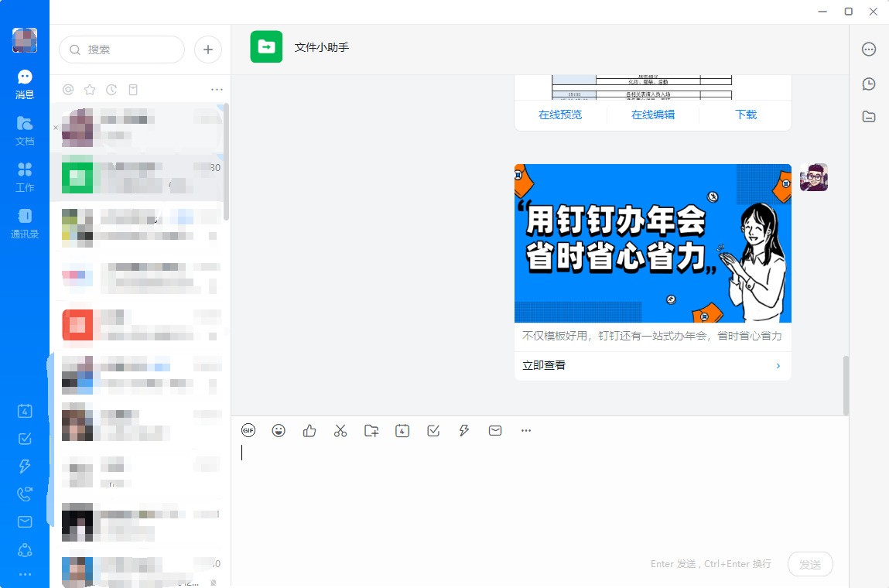Click 在线预览 to preview the file

(560, 115)
